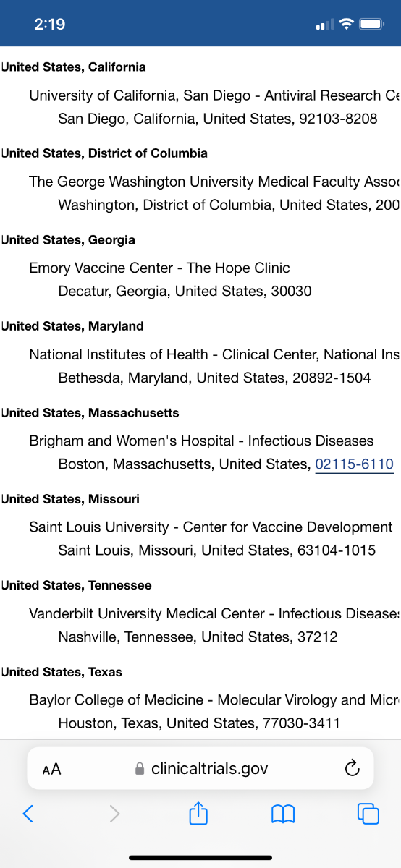Tap the battery status icon
The width and height of the screenshot is (401, 868).
point(371,24)
